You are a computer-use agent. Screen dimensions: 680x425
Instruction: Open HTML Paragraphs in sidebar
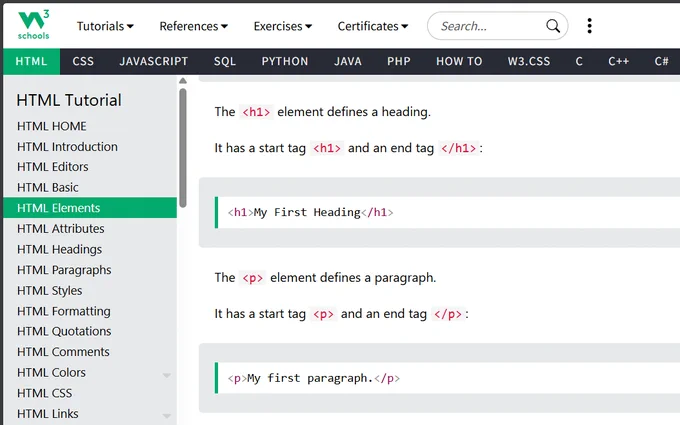click(90, 270)
